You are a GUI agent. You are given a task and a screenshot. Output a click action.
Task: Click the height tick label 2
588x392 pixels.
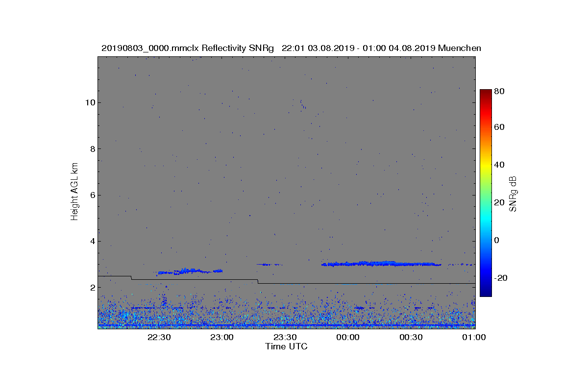(92, 288)
